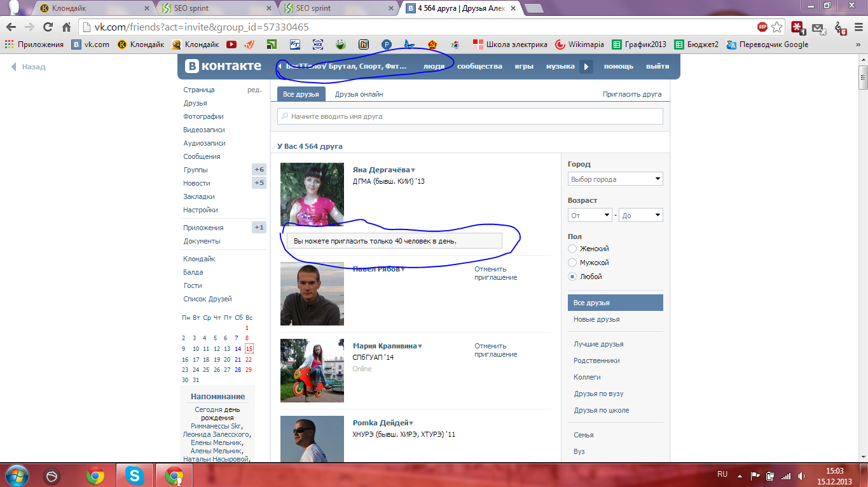Expand the arrow next to Мария Крапивина
868x487 pixels.
(x=420, y=346)
